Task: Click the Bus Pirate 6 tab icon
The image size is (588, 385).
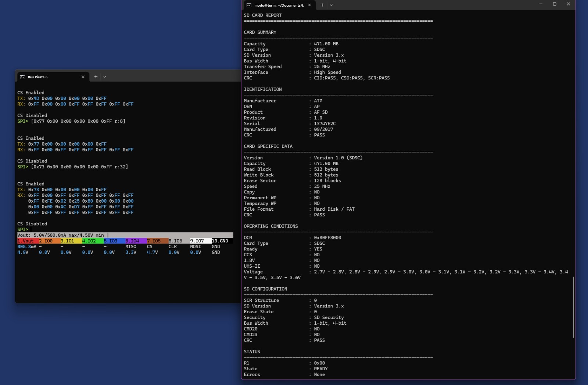Action: (22, 77)
